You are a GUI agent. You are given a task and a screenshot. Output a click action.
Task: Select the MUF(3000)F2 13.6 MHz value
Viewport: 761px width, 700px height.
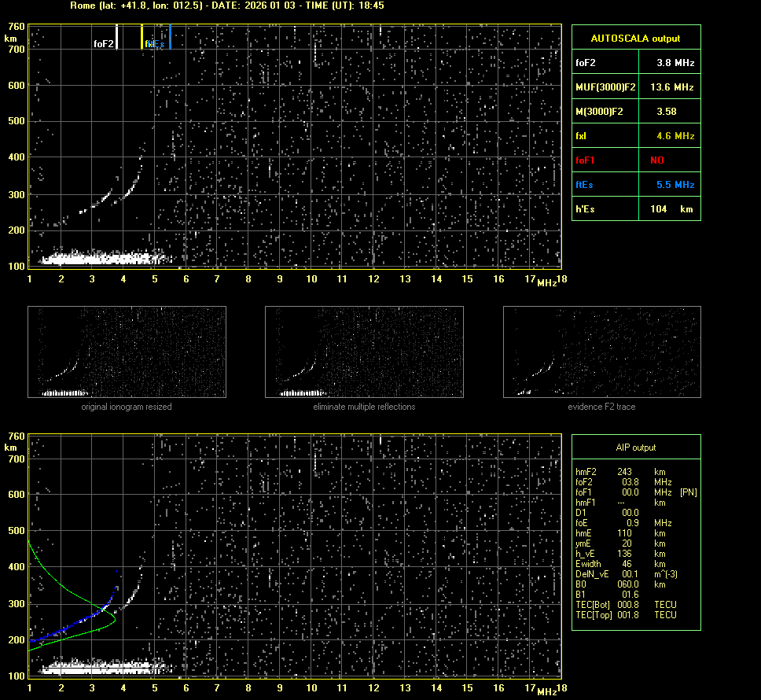[x=675, y=87]
